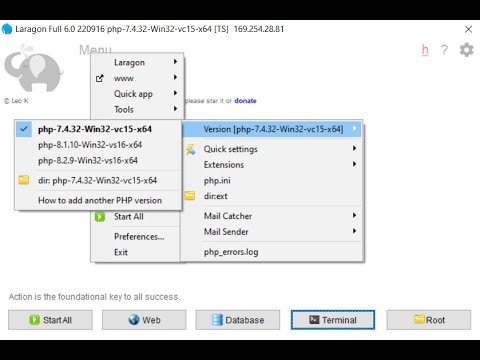This screenshot has width=480, height=360.
Task: Click the Database button
Action: [x=238, y=320]
